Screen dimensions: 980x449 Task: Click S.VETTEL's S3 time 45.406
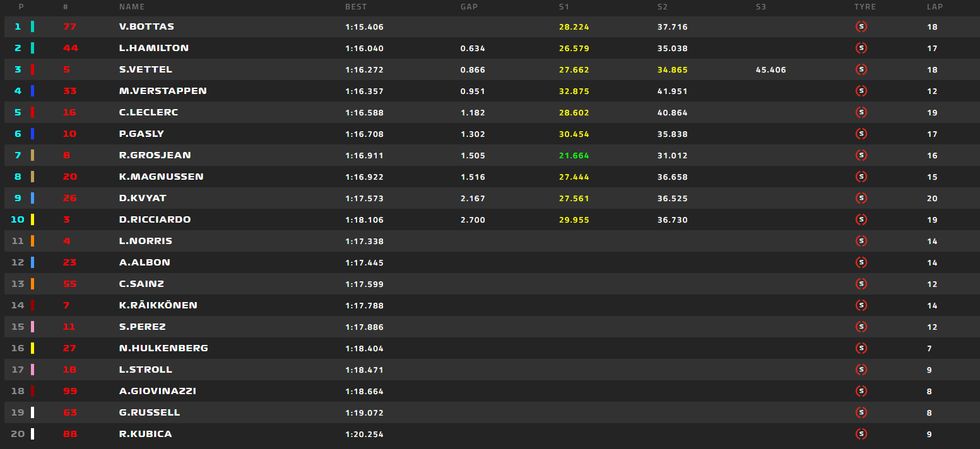770,70
